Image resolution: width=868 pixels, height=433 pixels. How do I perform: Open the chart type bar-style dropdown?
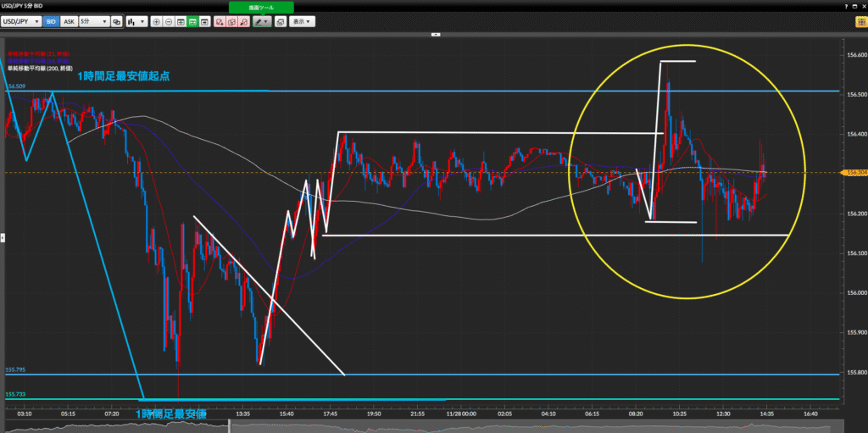tap(136, 21)
